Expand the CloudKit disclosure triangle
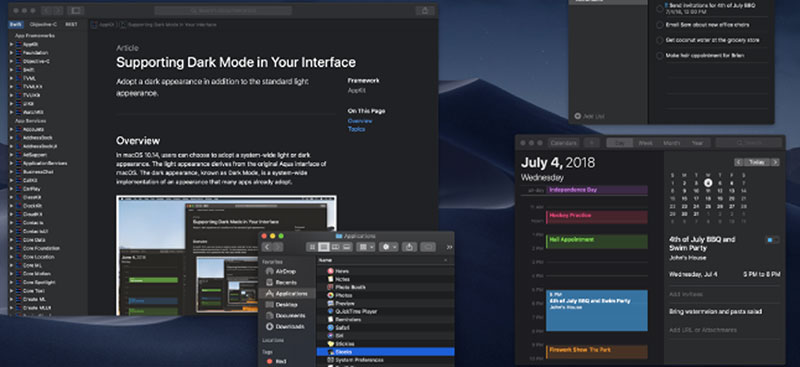Screen dimensions: 800x367 point(11,214)
